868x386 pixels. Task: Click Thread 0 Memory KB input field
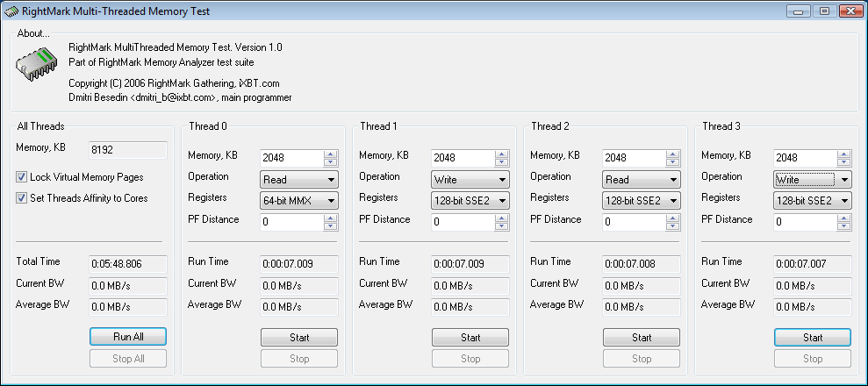[x=291, y=158]
